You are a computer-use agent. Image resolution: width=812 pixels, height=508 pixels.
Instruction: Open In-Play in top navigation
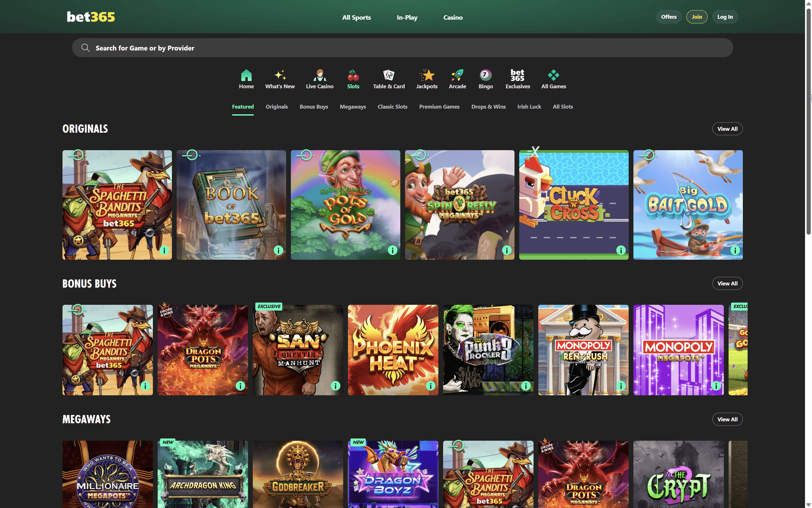click(x=407, y=17)
